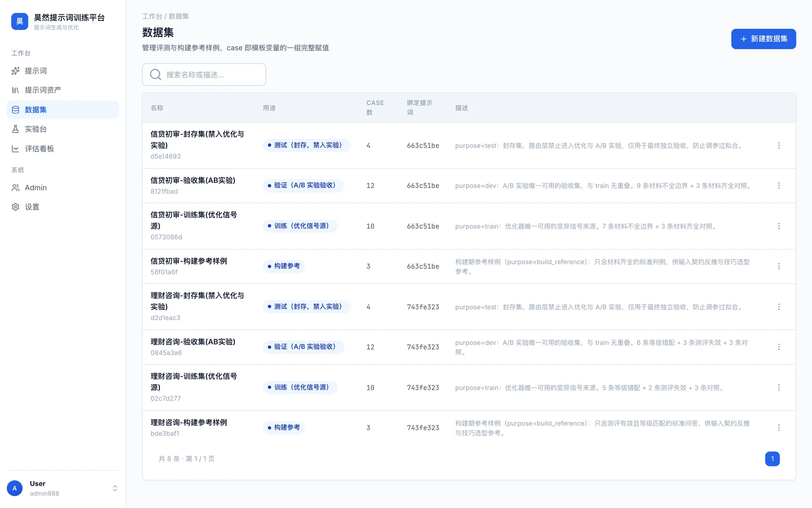Click the 提示词资产 library icon
The height and width of the screenshot is (508, 812).
click(x=16, y=90)
